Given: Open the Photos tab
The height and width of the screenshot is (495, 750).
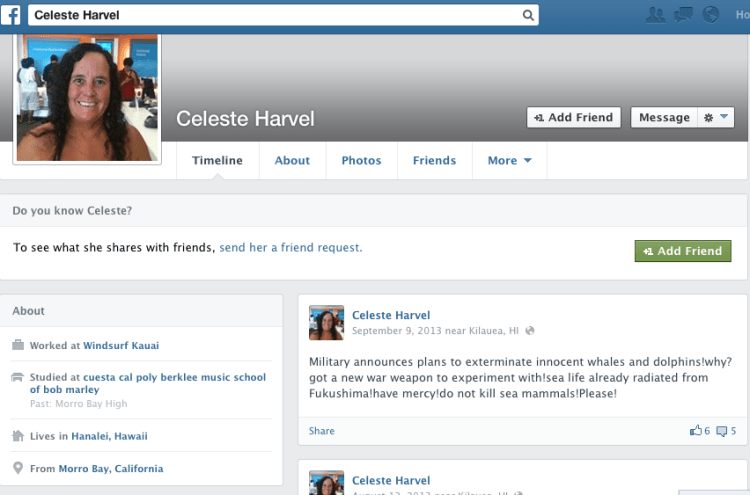Looking at the screenshot, I should (x=361, y=161).
